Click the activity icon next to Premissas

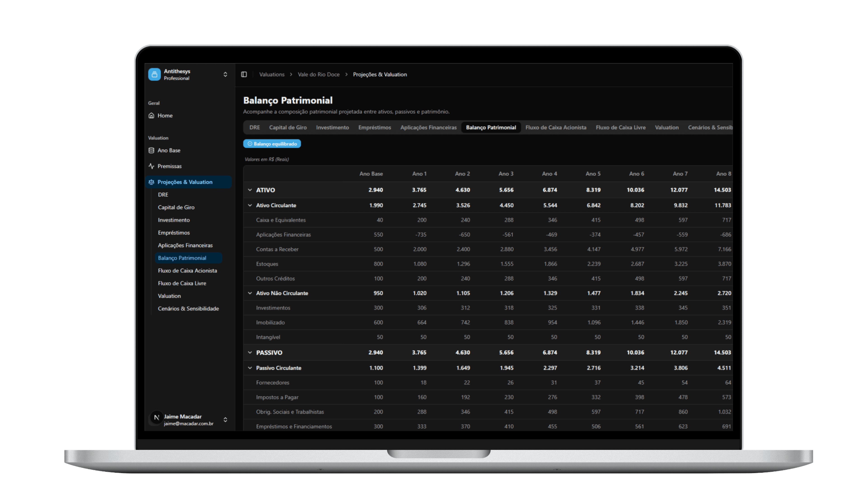click(152, 166)
